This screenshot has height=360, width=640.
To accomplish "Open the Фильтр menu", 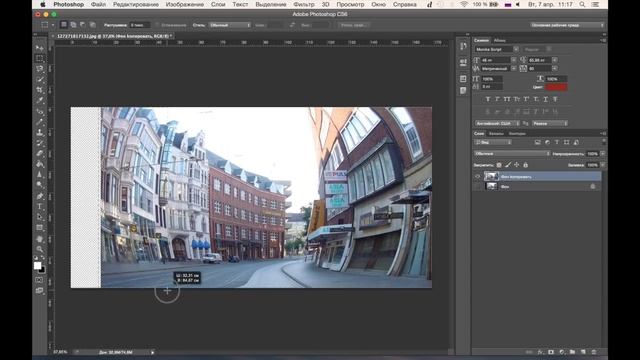I will [x=304, y=4].
